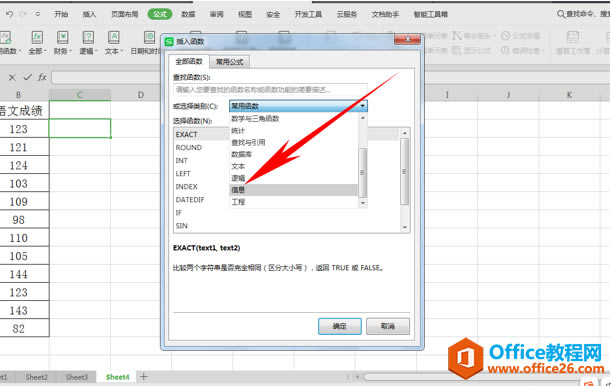Viewport: 611px width, 386px height.
Task: Open the 文档助手 ribbon tab
Action: click(x=385, y=14)
